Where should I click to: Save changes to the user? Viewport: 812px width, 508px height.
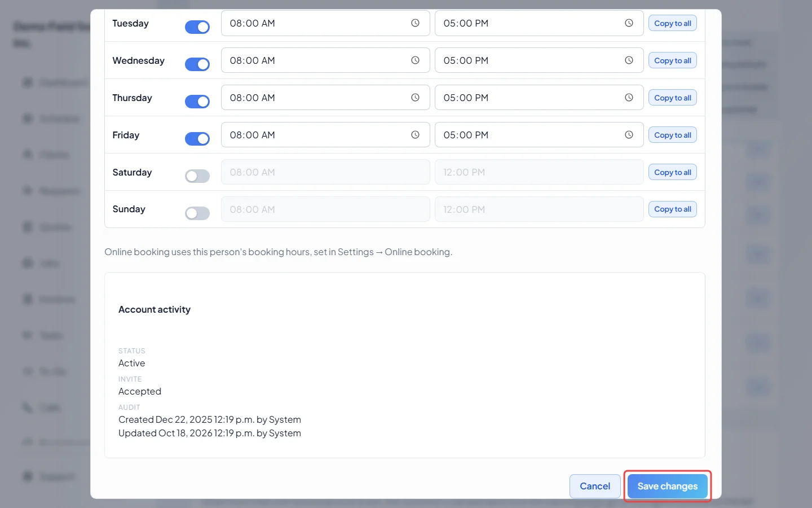[668, 486]
